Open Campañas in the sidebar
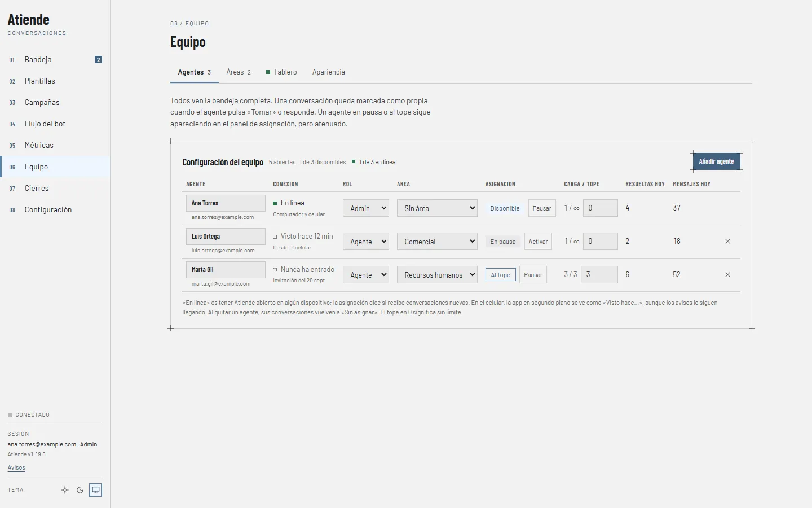 pos(55,102)
